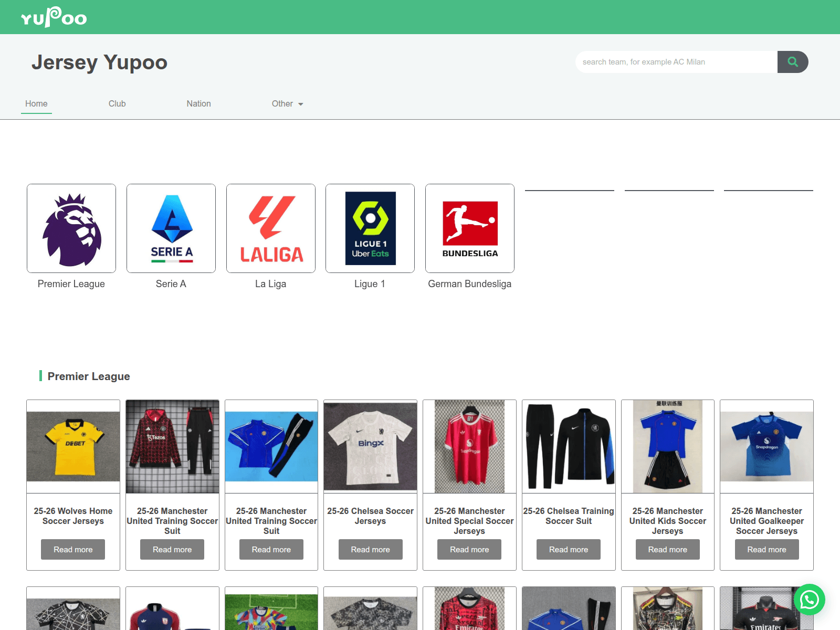840x630 pixels.
Task: Click Read more under red hoodie training suit
Action: point(172,549)
